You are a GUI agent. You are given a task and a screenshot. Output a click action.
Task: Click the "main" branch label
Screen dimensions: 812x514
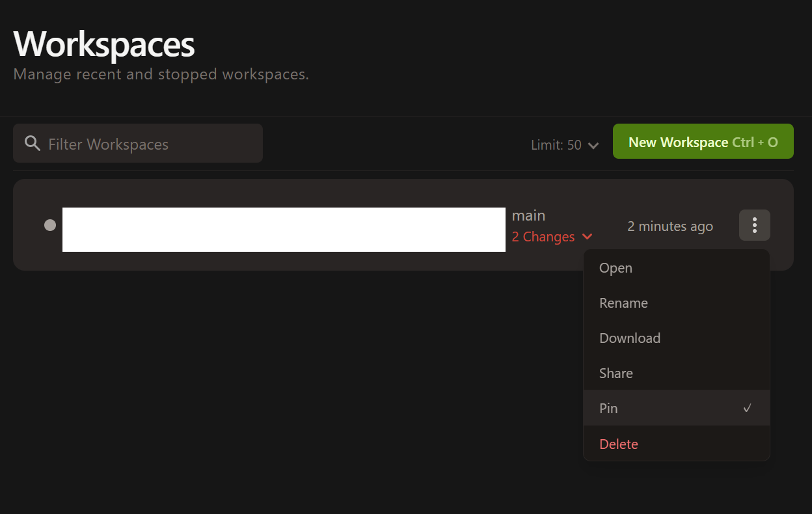(528, 215)
